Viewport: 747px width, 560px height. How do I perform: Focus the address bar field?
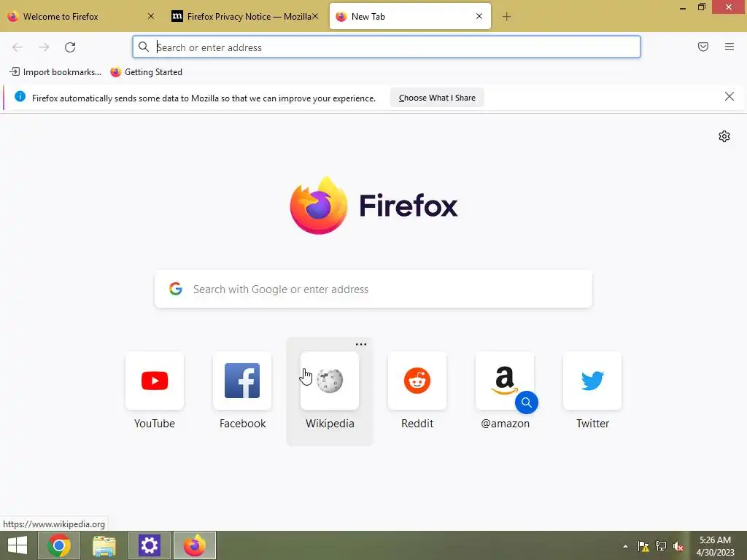pos(387,47)
